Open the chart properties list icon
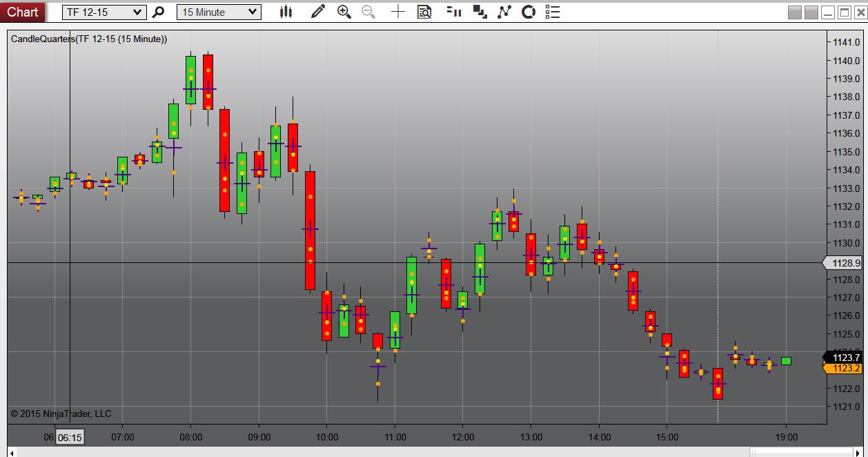The height and width of the screenshot is (457, 868). (551, 11)
